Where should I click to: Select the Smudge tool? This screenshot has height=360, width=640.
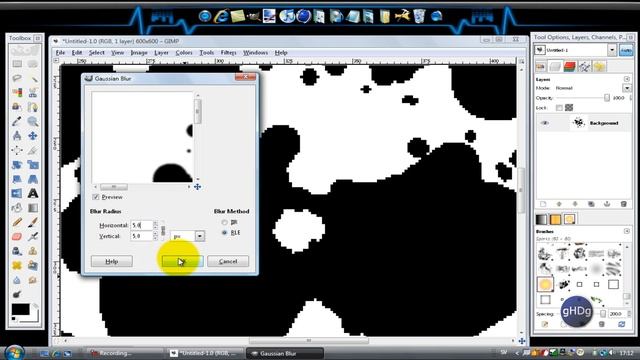tap(33, 280)
